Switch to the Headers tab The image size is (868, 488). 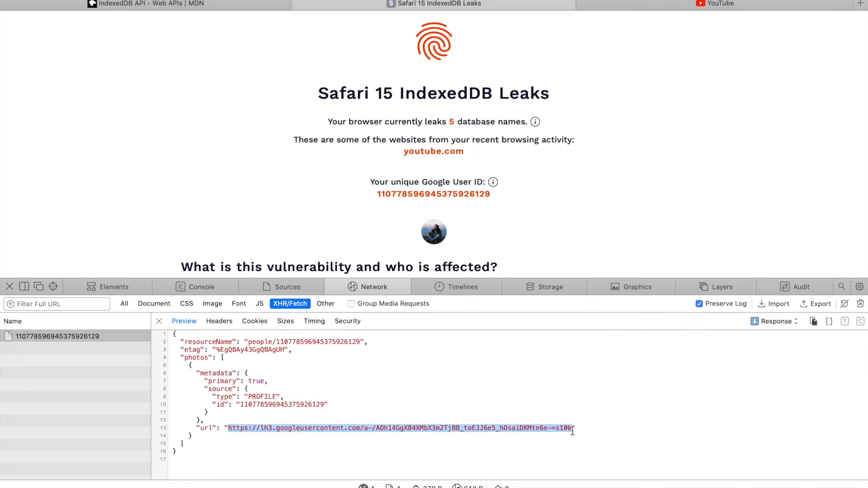tap(219, 320)
